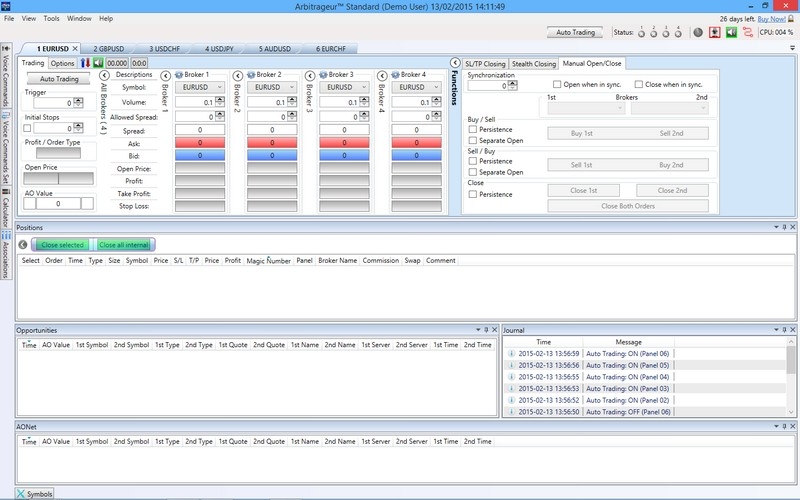The width and height of the screenshot is (800, 500).
Task: Click status indicator light number 4
Action: click(678, 33)
